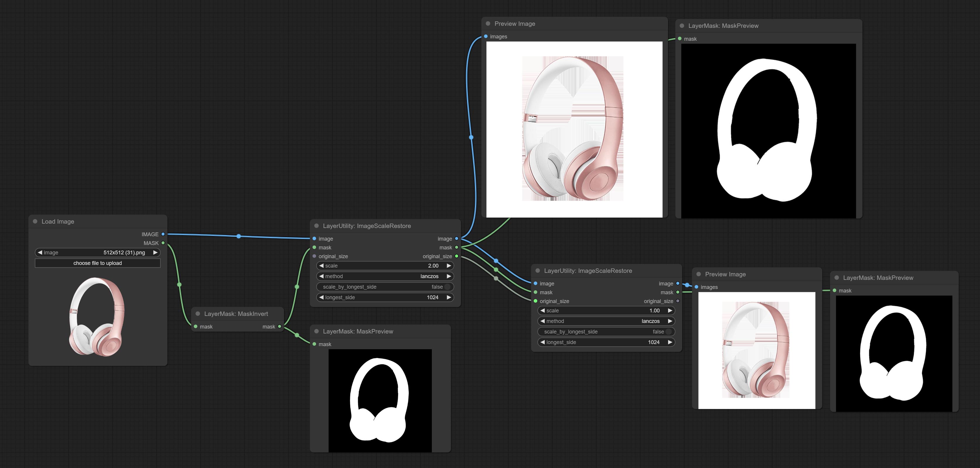Viewport: 980px width, 468px height.
Task: Click the LayerMask: MaskInvert node title
Action: click(236, 314)
